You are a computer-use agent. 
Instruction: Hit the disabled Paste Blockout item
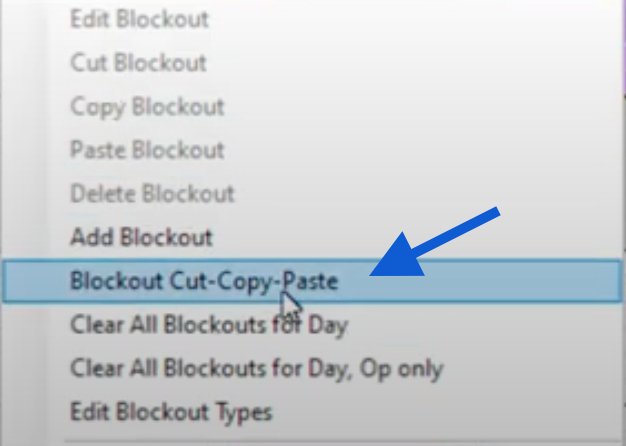coord(147,150)
